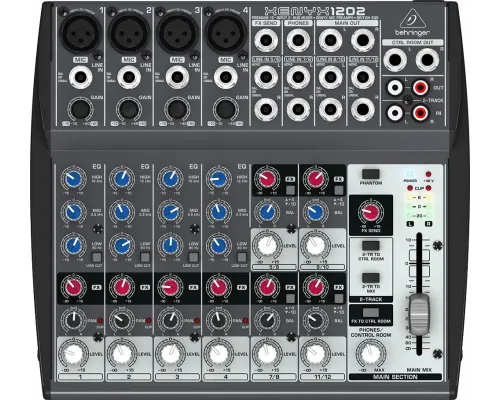Click the Behringer triangle logo

(413, 19)
